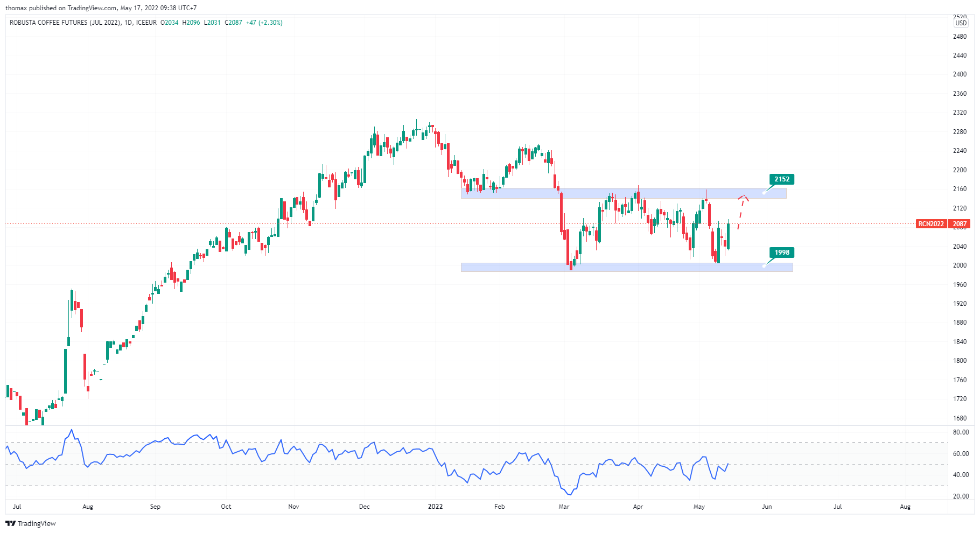
Task: Click the 20.00 level on RSI axis
Action: pos(961,496)
